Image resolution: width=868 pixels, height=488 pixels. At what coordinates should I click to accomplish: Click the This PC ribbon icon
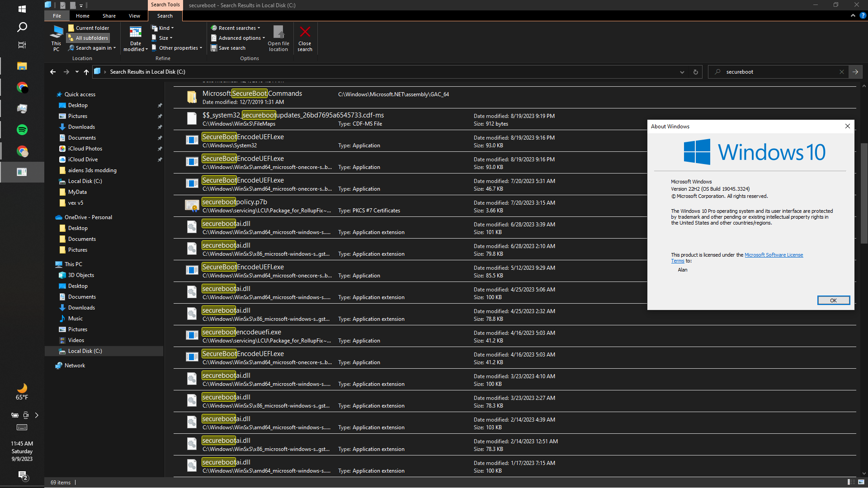click(56, 38)
